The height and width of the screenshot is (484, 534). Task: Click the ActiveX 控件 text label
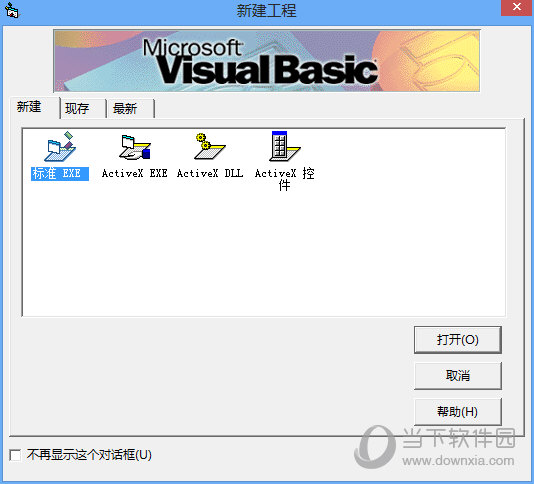285,179
